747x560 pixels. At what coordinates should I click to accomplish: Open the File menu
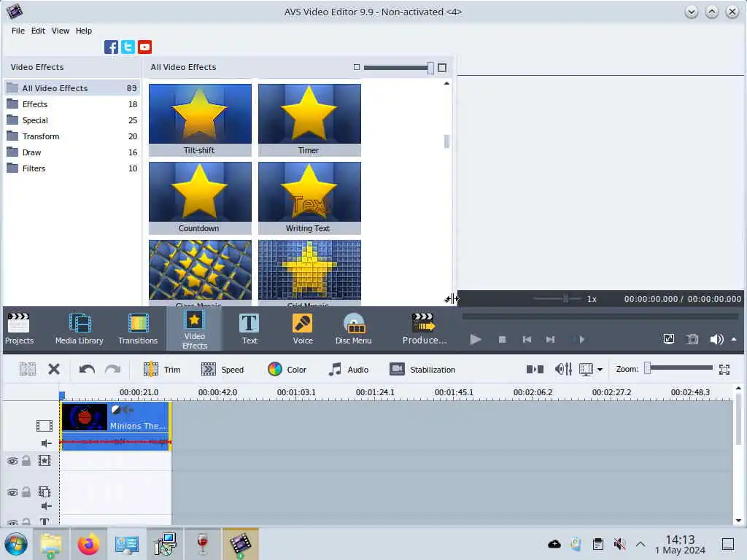(18, 31)
